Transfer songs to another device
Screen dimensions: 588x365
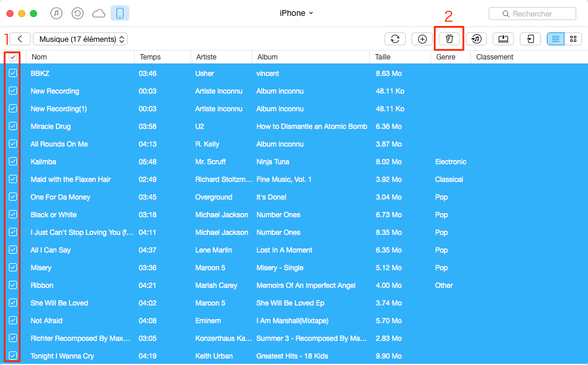pyautogui.click(x=530, y=39)
